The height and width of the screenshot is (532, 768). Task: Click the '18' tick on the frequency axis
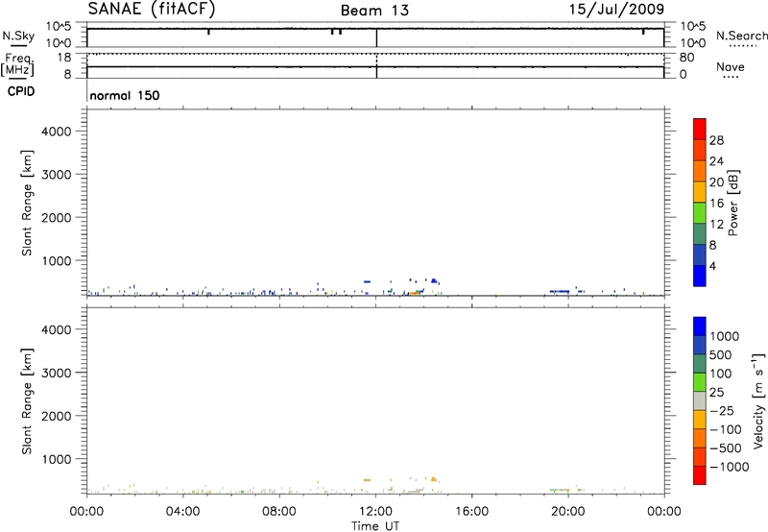pyautogui.click(x=64, y=58)
